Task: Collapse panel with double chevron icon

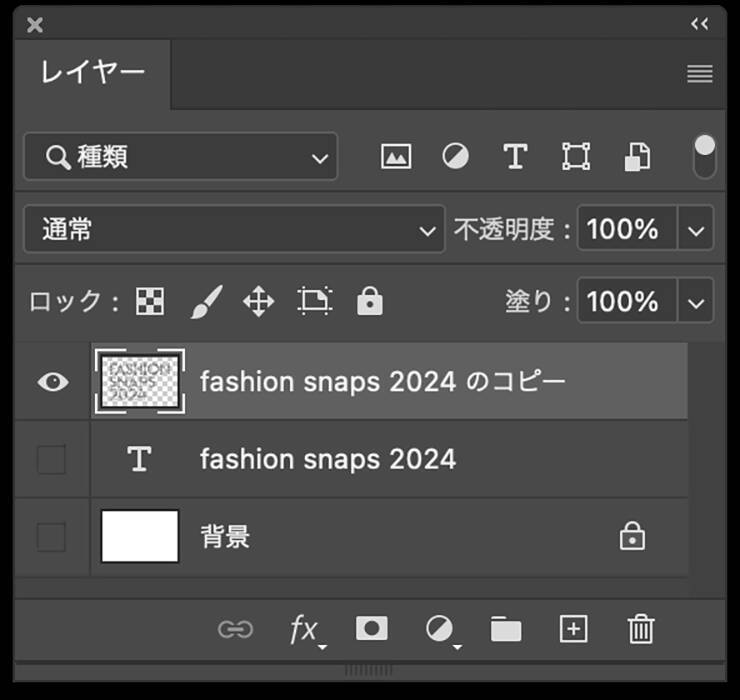Action: 700,24
